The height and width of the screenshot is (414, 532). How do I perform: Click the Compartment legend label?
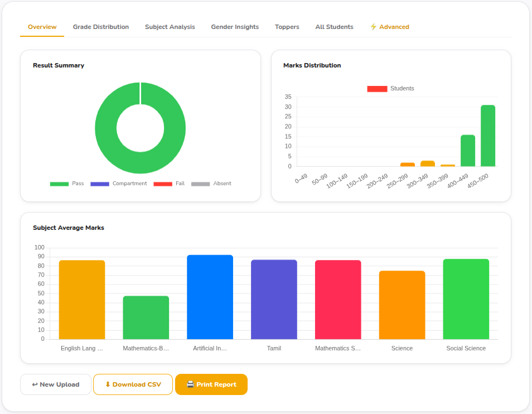tap(129, 184)
